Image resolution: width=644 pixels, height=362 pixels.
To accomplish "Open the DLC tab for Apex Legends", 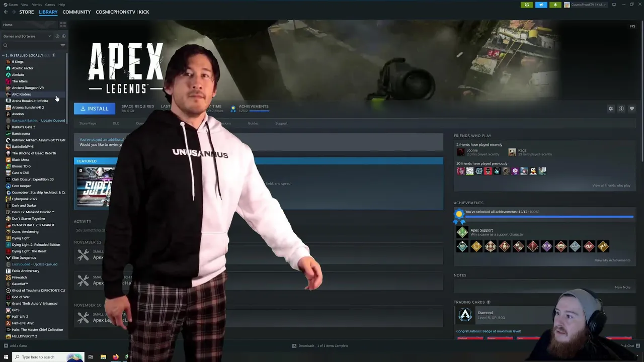I will [x=116, y=123].
